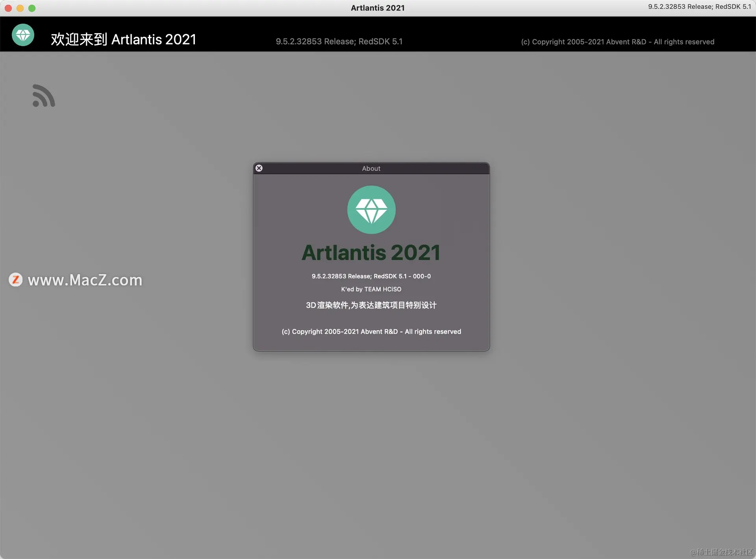Click the red window close button

coord(8,8)
